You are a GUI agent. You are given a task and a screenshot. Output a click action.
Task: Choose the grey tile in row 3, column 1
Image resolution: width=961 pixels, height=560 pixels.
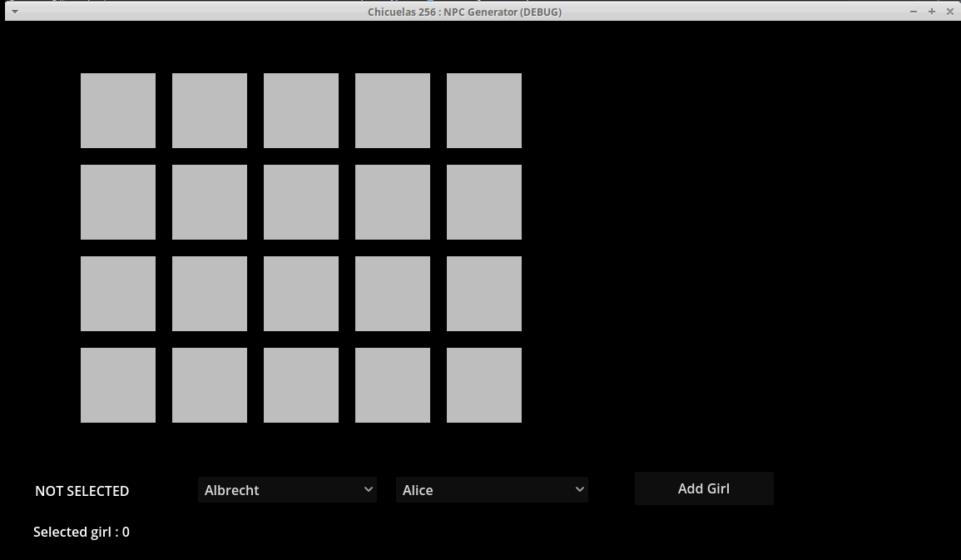point(117,294)
